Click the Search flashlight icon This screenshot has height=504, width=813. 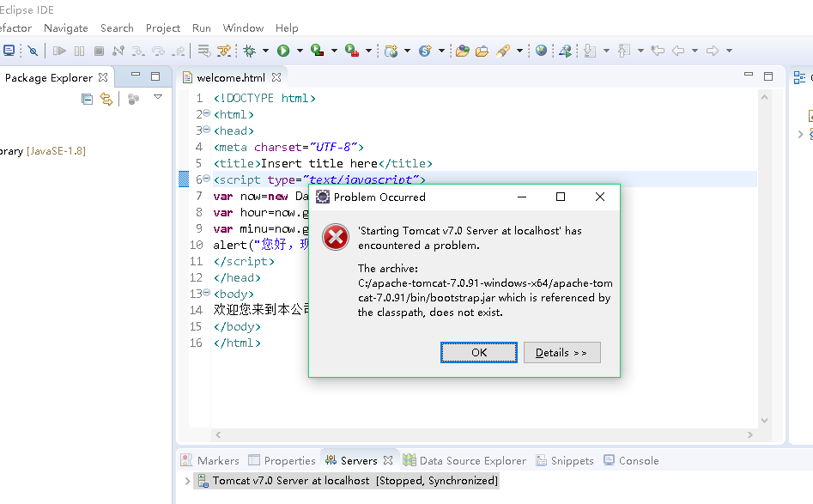click(x=503, y=51)
